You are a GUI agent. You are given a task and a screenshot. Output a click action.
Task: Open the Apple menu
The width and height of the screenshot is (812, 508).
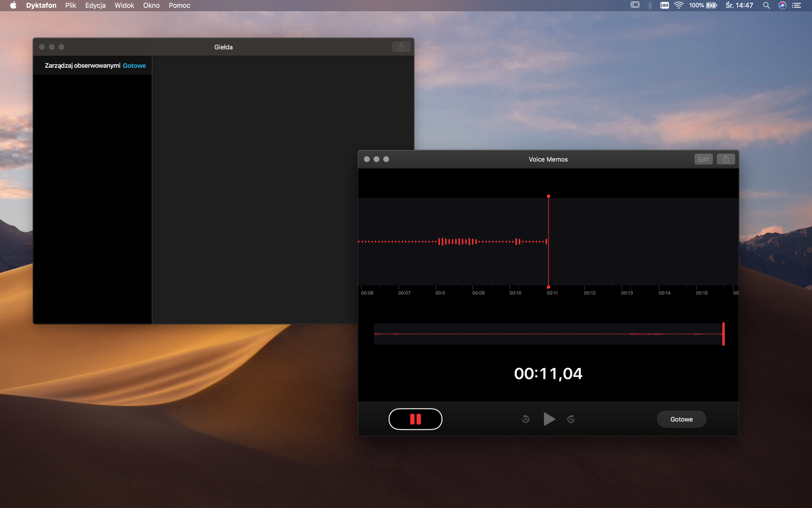[x=13, y=5]
